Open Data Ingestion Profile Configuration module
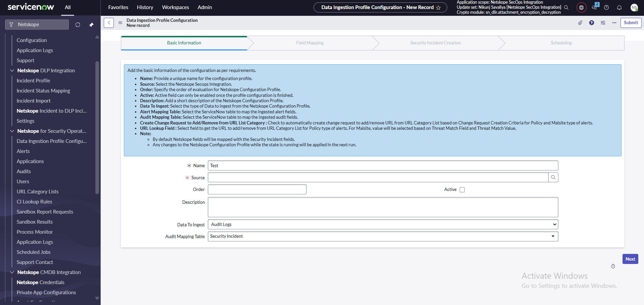The image size is (644, 305). [x=52, y=141]
